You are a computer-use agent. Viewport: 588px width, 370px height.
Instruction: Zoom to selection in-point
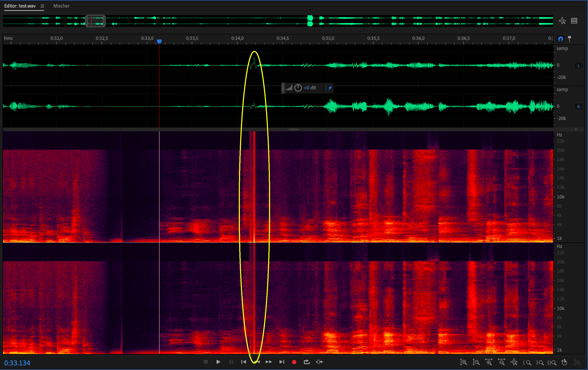[527, 362]
